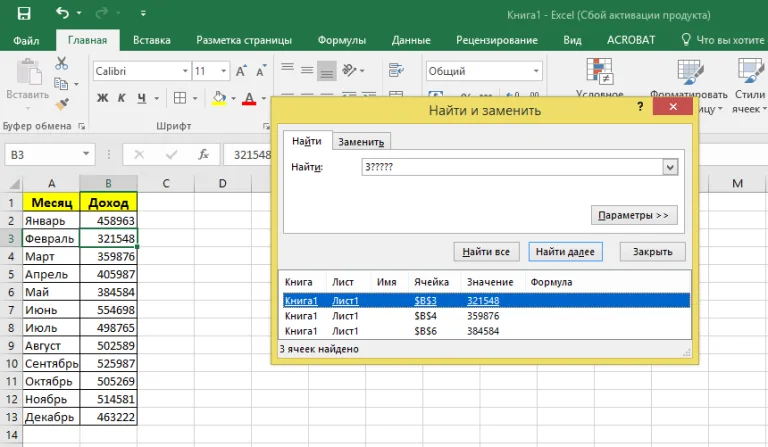
Task: Open the font size 11 dropdown
Action: [x=223, y=71]
